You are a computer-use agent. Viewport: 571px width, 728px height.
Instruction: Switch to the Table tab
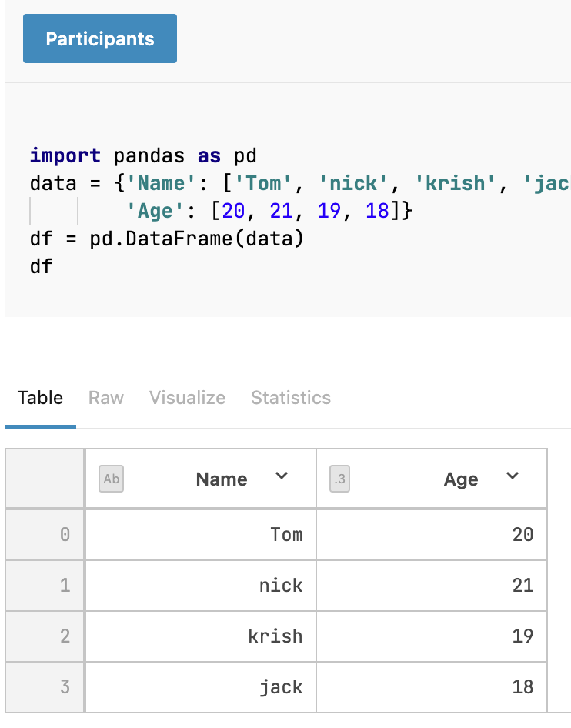click(x=40, y=398)
